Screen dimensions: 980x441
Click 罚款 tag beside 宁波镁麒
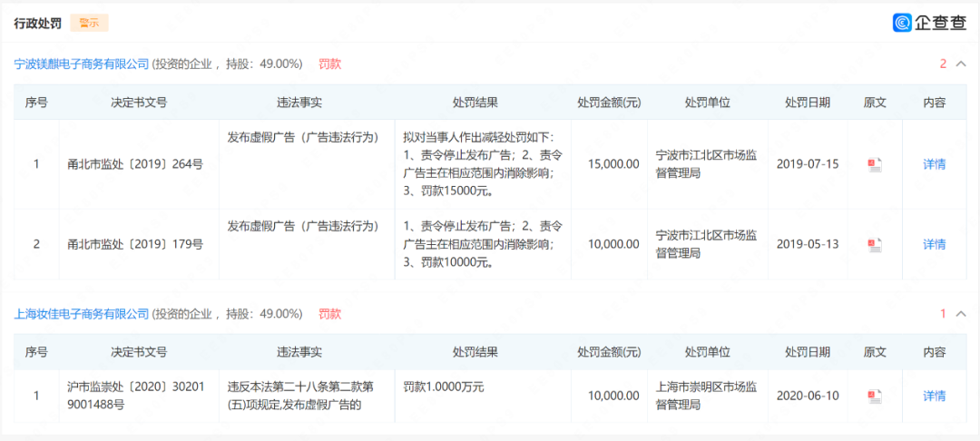pos(330,64)
